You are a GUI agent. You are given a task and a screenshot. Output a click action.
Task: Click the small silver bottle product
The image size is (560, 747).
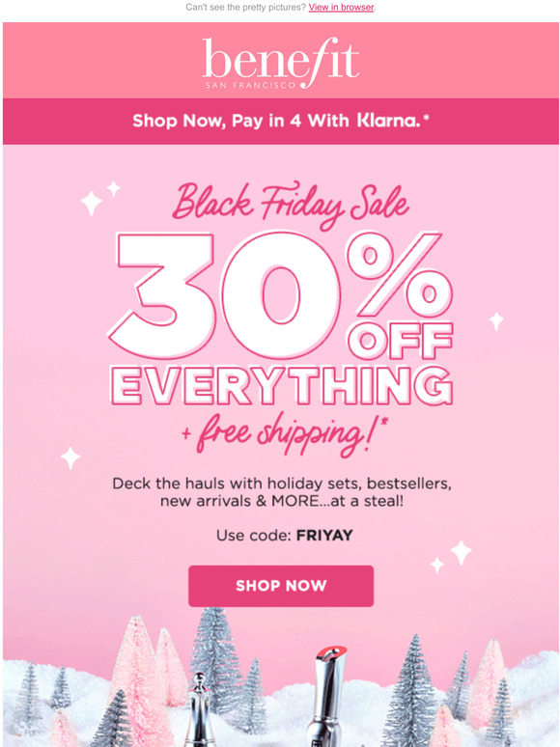click(200, 709)
